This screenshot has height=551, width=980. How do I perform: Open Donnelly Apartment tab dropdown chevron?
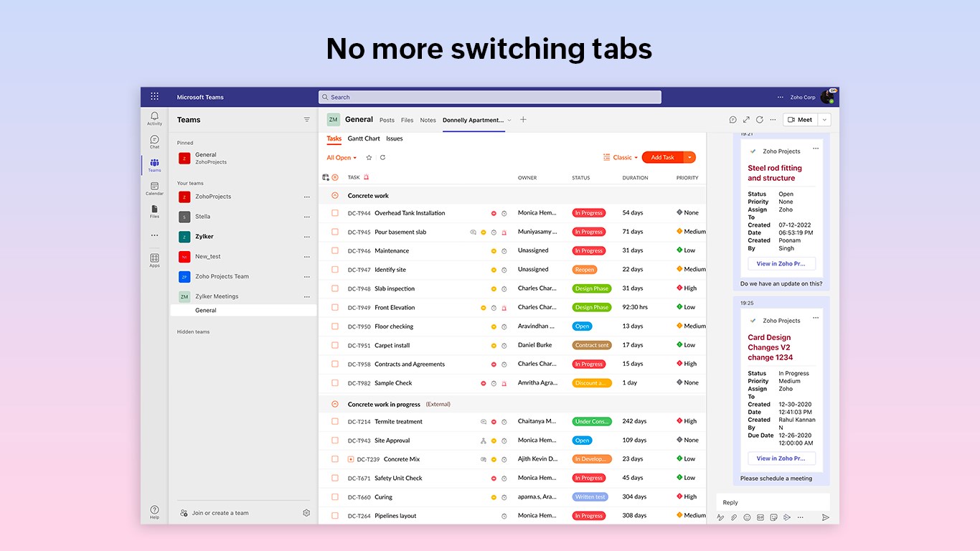point(509,121)
